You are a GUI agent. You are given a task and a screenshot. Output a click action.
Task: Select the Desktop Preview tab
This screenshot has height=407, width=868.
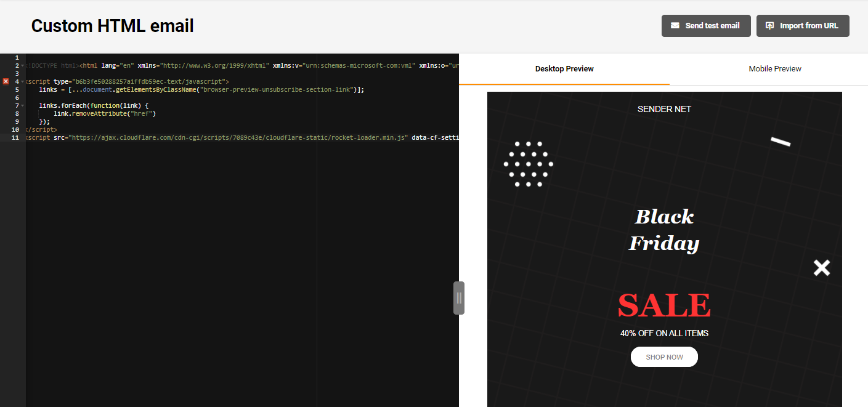tap(564, 68)
